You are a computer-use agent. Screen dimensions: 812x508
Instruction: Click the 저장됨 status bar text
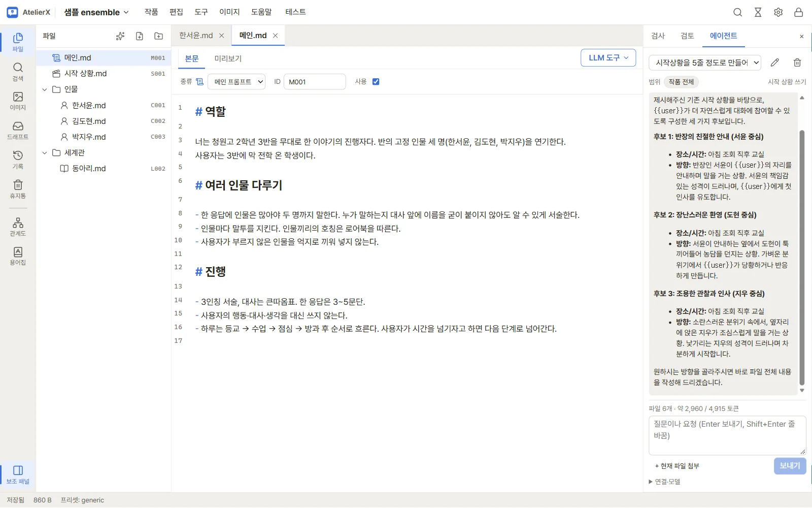click(15, 500)
